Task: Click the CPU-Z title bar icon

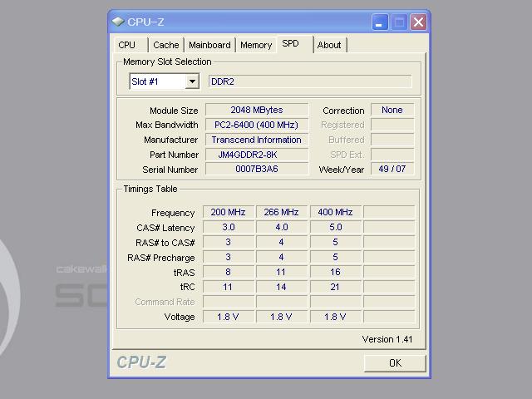Action: (118, 22)
